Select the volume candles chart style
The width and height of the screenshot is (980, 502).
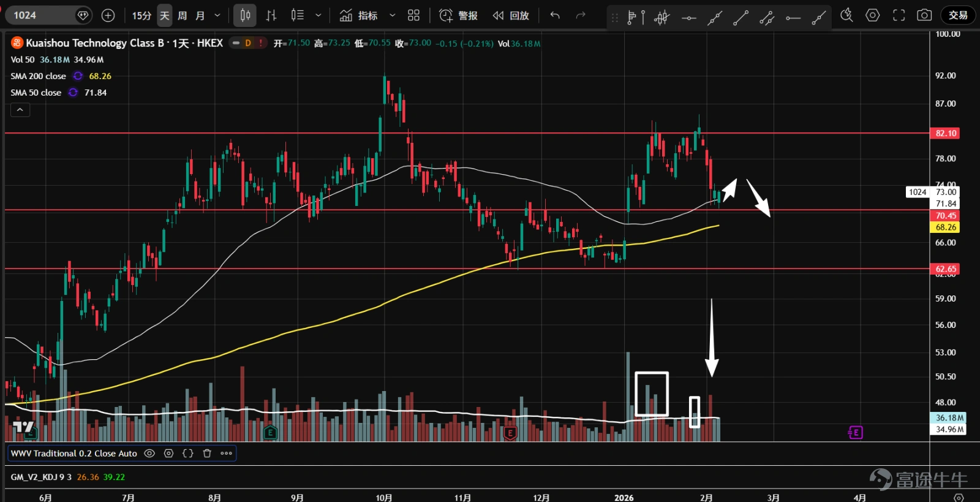pyautogui.click(x=298, y=15)
